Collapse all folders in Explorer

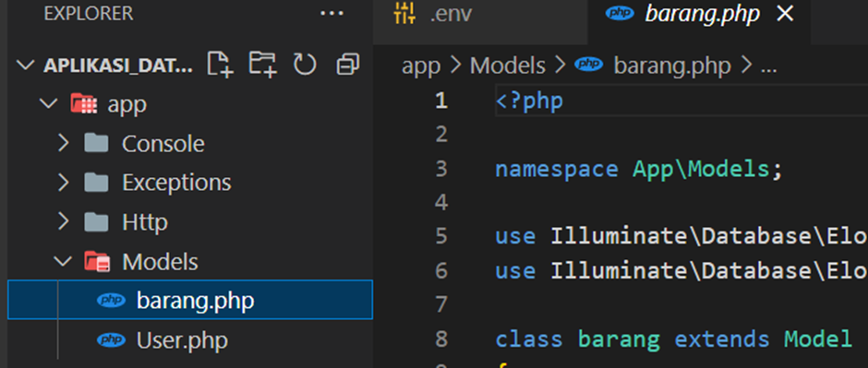pos(347,65)
